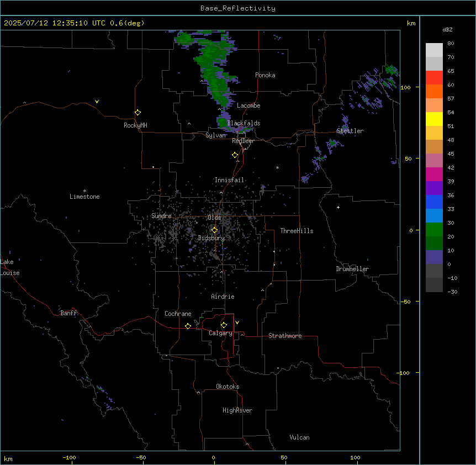Click the dBZ legend heading
The width and height of the screenshot is (476, 465).
(x=447, y=29)
